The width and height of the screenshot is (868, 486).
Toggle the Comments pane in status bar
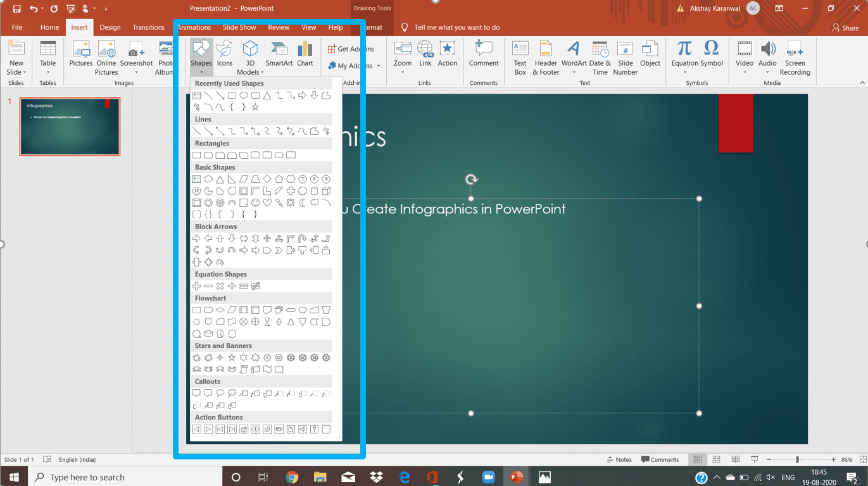(x=660, y=459)
